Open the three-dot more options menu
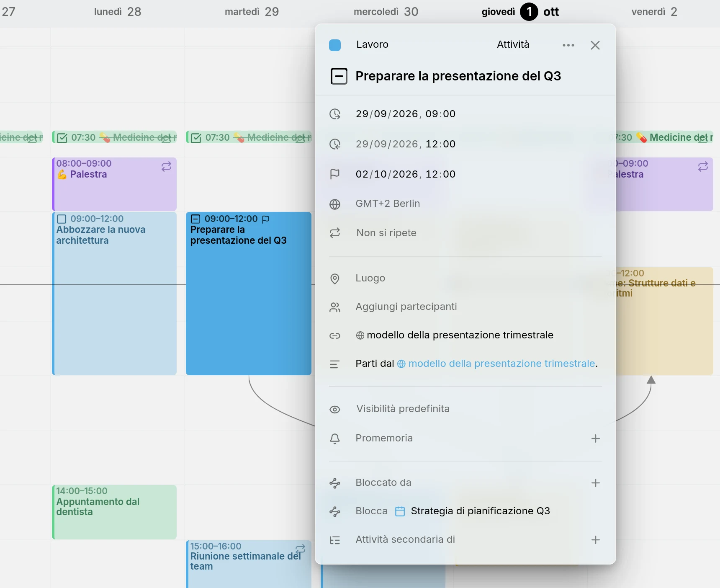 coord(568,45)
